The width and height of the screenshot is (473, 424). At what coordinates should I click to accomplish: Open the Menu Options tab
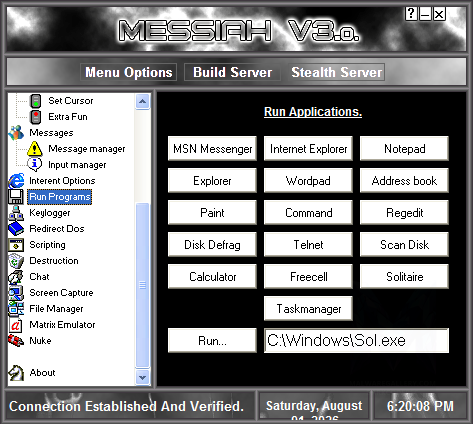[x=128, y=72]
